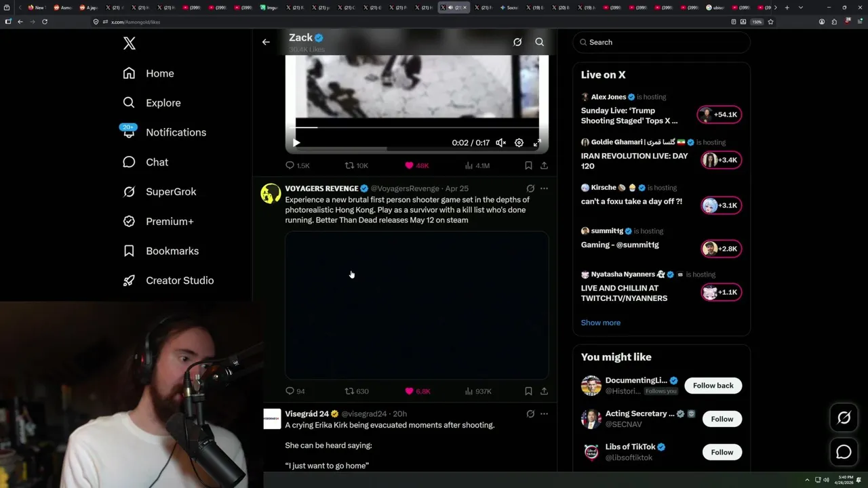Open Explore from the sidebar
The height and width of the screenshot is (488, 868).
[x=152, y=103]
